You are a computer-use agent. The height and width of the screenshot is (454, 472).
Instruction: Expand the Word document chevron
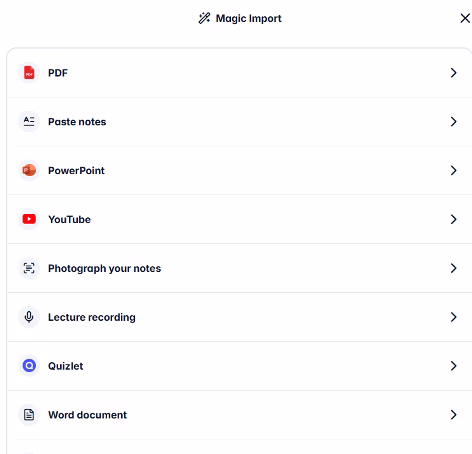[453, 415]
